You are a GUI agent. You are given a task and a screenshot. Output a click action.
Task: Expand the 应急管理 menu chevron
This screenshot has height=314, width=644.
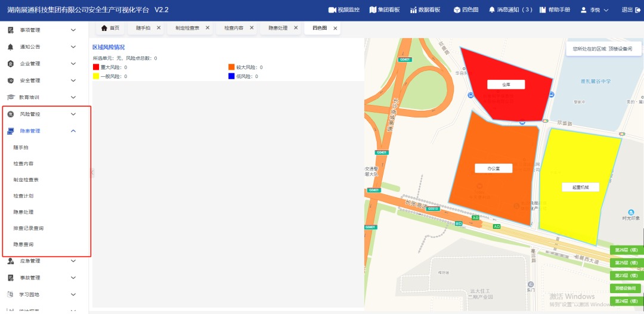click(x=73, y=261)
